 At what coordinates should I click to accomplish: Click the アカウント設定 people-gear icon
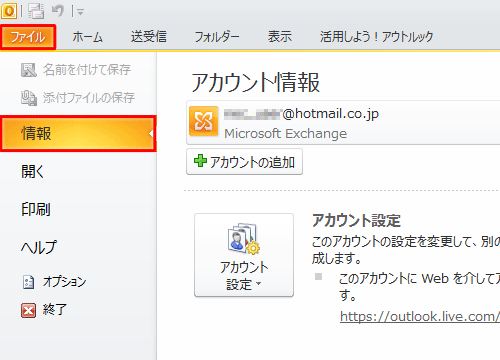click(x=244, y=238)
